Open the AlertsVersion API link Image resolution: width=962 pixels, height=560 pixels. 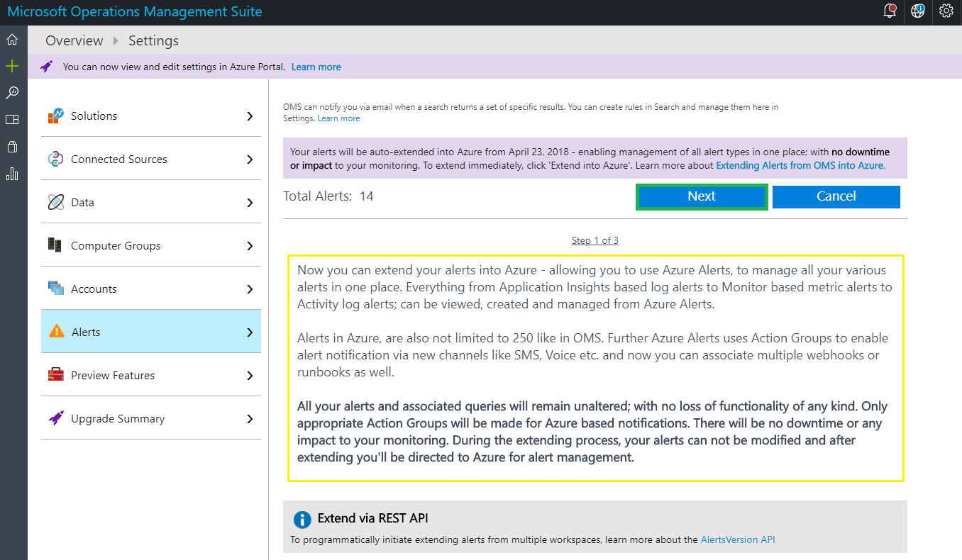pyautogui.click(x=738, y=539)
